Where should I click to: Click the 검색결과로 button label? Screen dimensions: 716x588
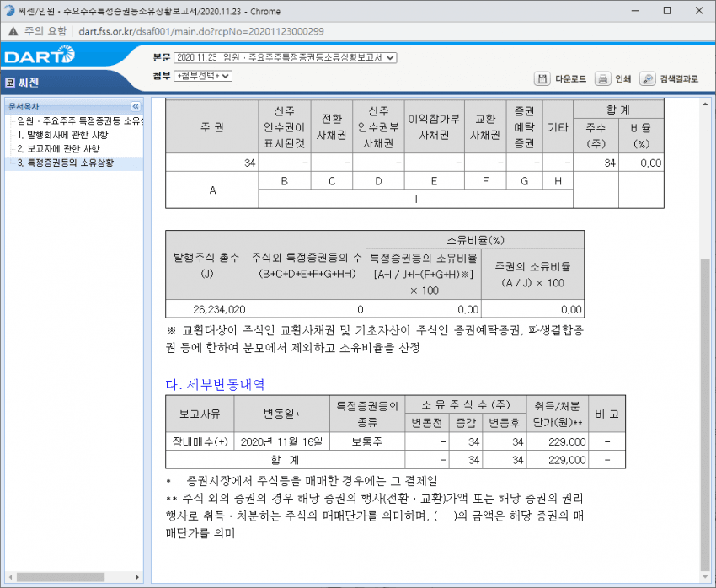(679, 79)
